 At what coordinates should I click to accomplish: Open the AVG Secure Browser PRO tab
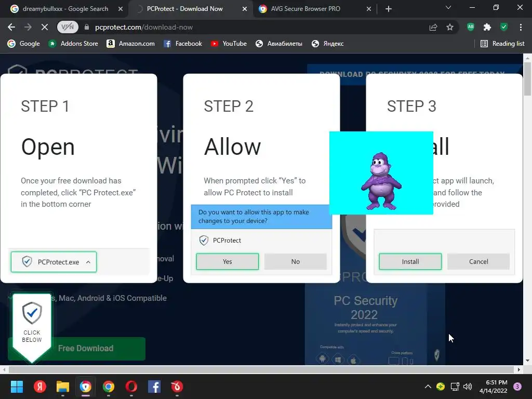click(x=305, y=9)
